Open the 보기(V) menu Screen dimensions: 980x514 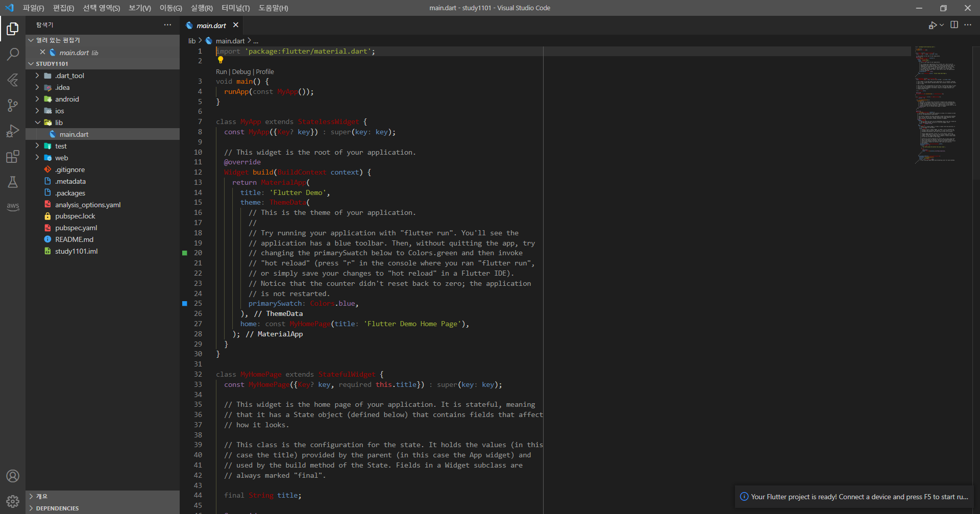[139, 8]
